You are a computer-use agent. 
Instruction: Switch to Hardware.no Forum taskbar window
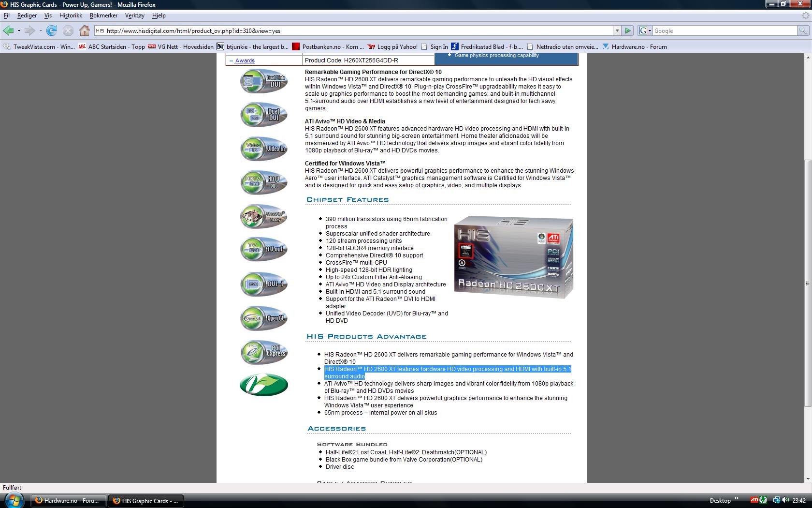pyautogui.click(x=68, y=501)
